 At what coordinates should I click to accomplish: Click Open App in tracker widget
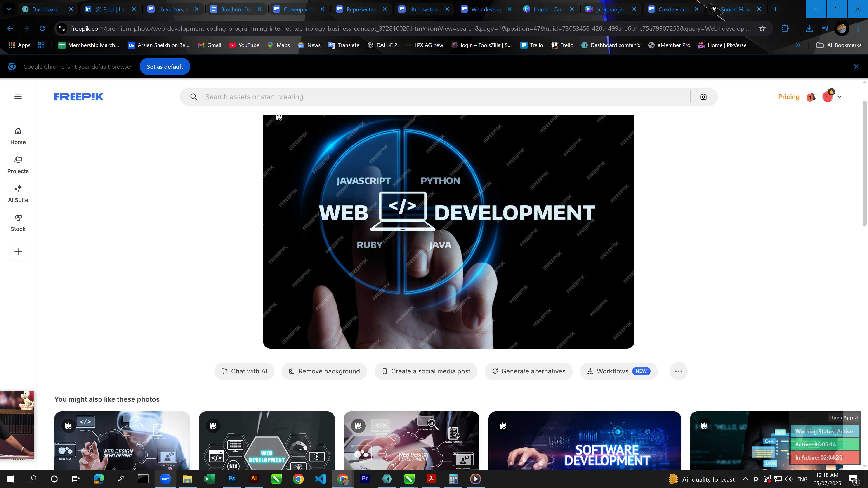[x=843, y=417]
